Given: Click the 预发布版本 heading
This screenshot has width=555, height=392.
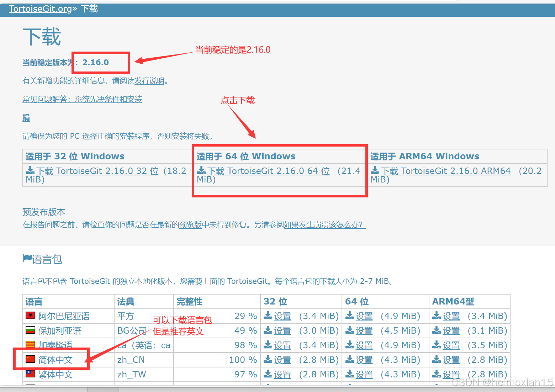Looking at the screenshot, I should (x=44, y=212).
